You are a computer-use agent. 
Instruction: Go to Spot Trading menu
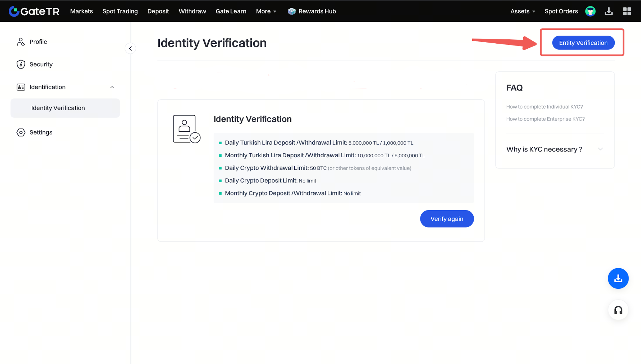[120, 11]
